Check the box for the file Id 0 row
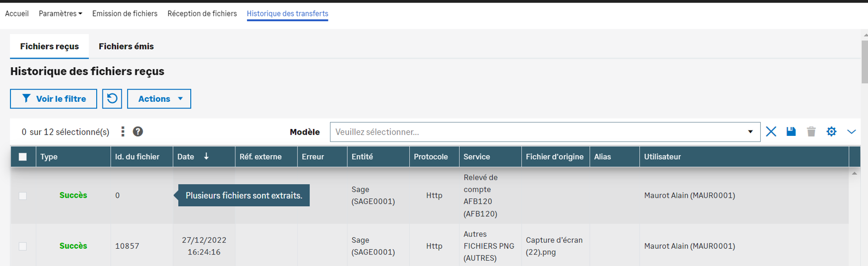868x266 pixels. (23, 196)
